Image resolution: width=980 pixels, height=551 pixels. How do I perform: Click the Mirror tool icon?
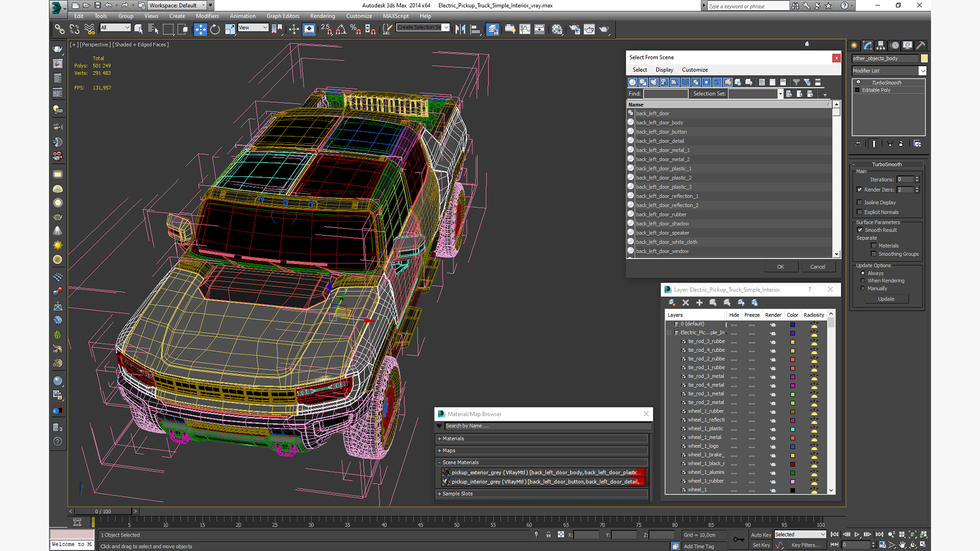(460, 29)
